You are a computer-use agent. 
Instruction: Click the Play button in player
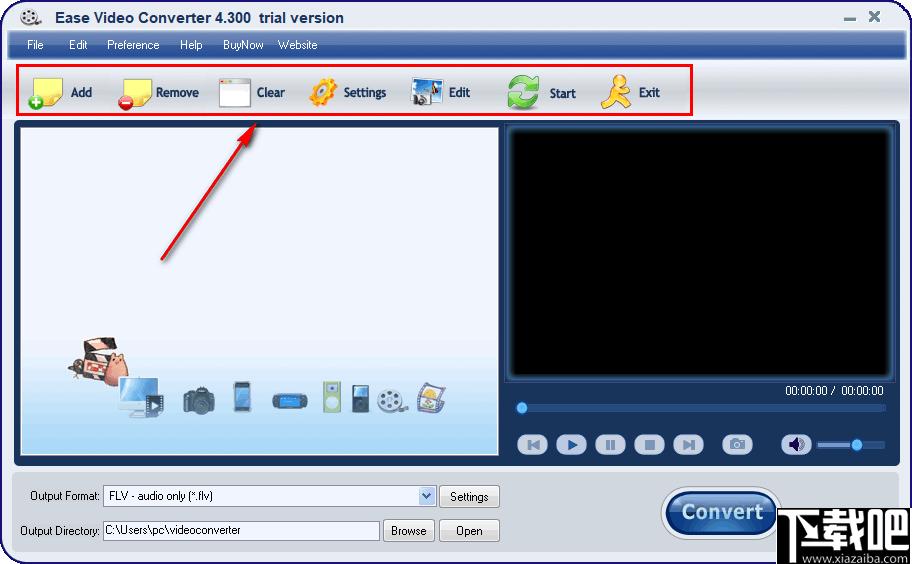[571, 445]
